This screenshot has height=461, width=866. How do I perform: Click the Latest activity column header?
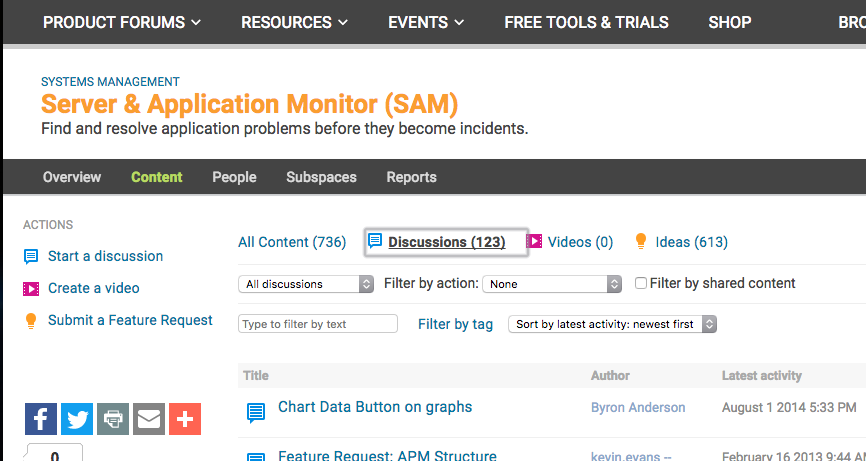pyautogui.click(x=762, y=375)
